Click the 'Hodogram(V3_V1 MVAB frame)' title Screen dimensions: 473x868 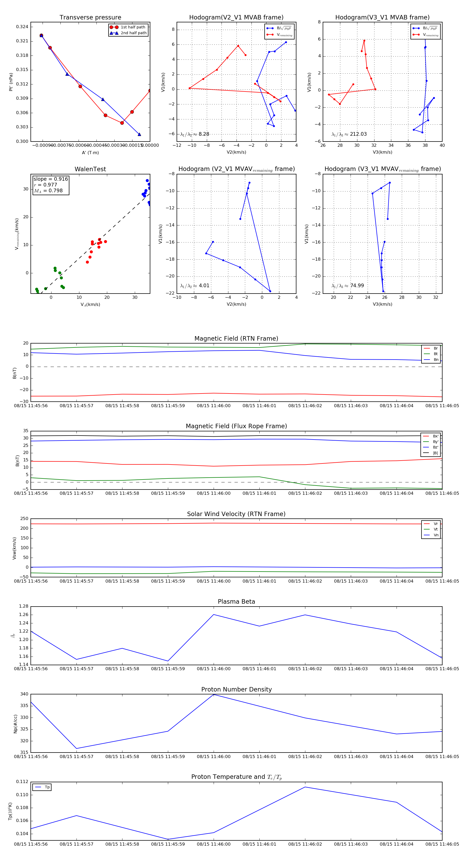click(x=382, y=18)
